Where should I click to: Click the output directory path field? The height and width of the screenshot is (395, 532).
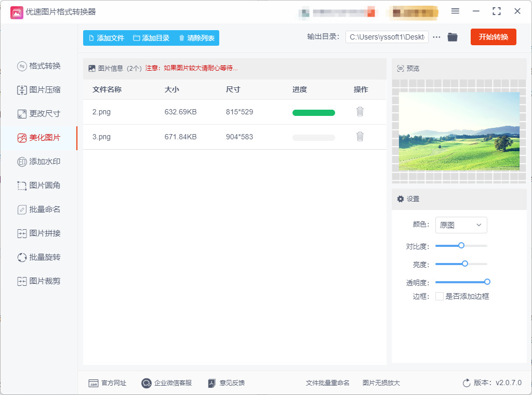pyautogui.click(x=387, y=37)
